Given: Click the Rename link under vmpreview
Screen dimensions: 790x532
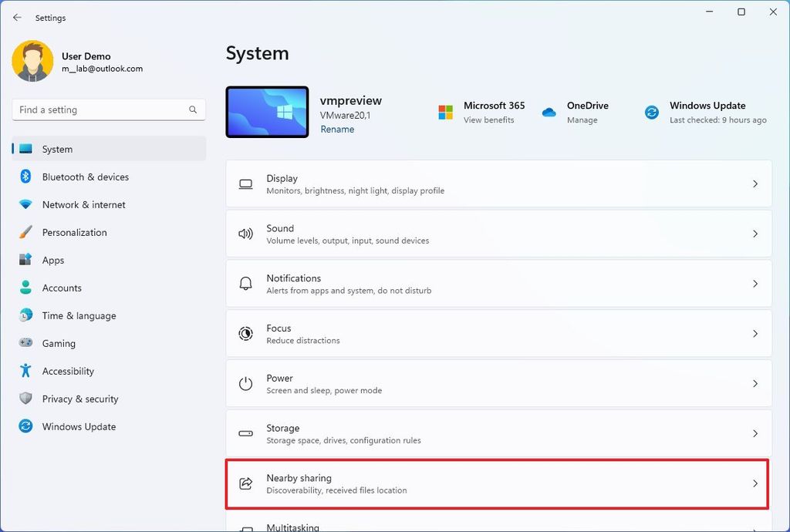Looking at the screenshot, I should (x=337, y=129).
